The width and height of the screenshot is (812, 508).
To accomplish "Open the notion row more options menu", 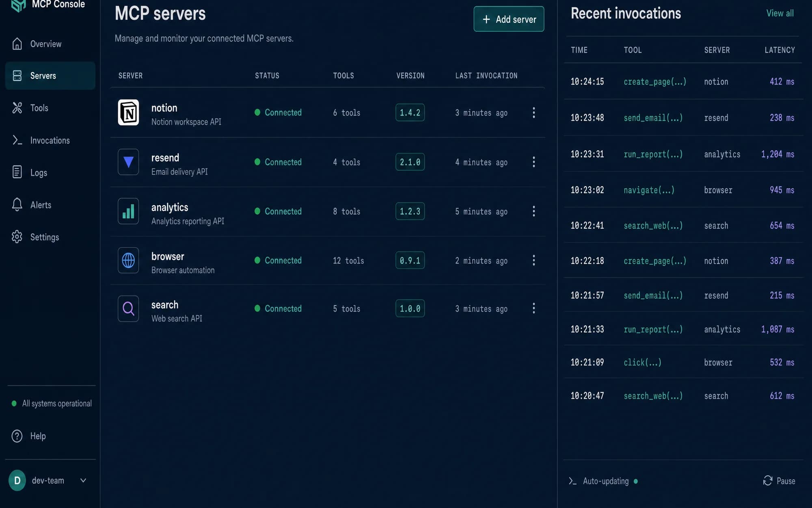I will coord(534,113).
